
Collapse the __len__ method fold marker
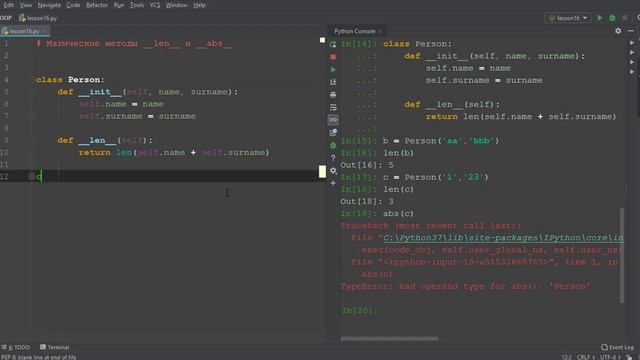tap(32, 141)
